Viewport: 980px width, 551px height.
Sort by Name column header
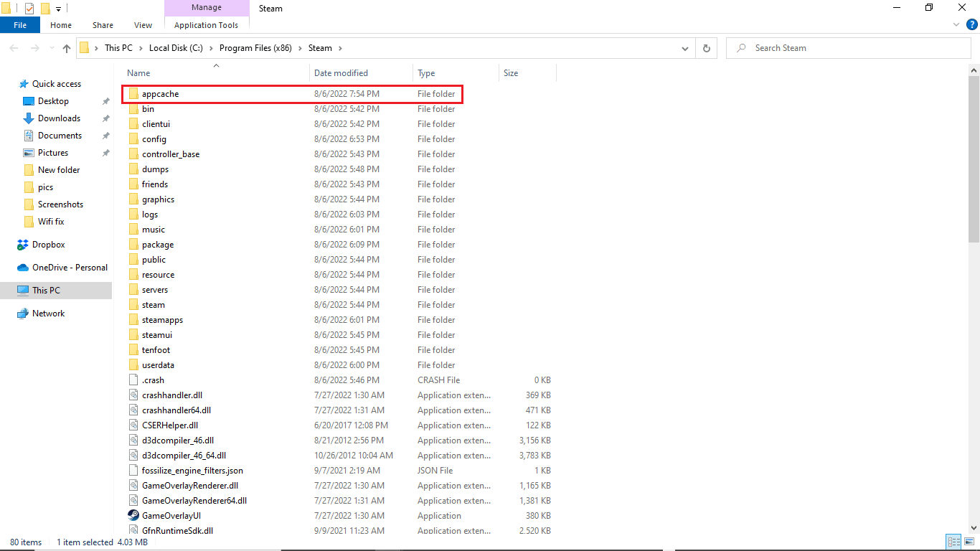pyautogui.click(x=139, y=73)
